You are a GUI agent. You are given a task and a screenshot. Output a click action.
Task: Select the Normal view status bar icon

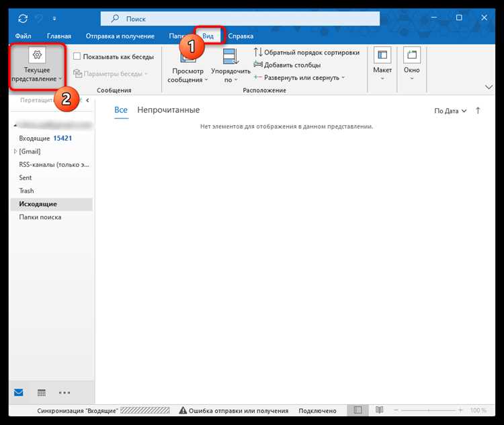(358, 410)
